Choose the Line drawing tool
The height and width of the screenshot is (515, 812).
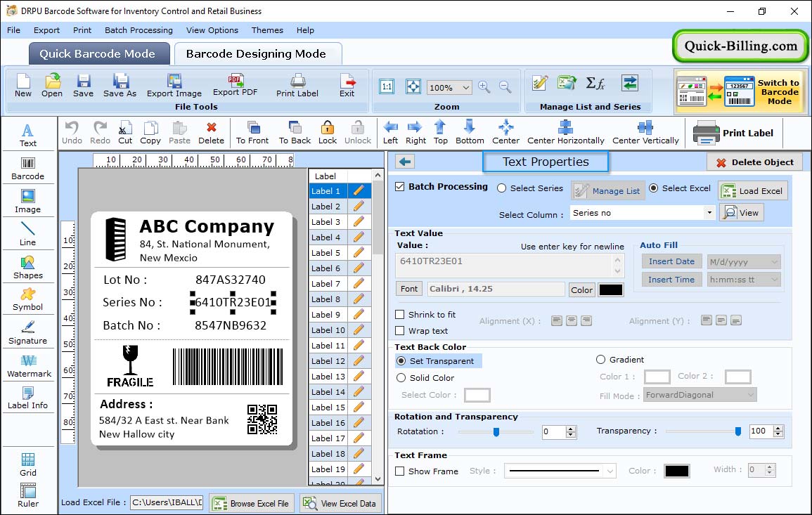coord(28,234)
